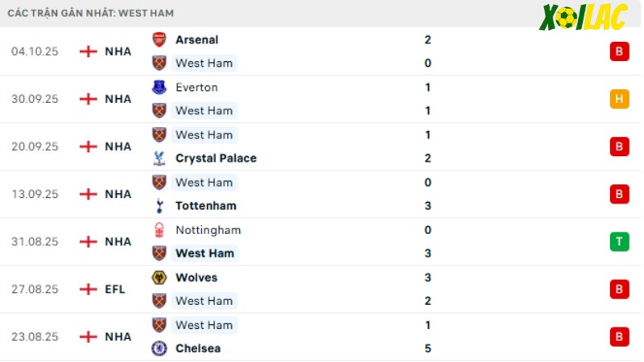Click the Everton club crest icon
This screenshot has height=362, width=644.
tap(159, 88)
